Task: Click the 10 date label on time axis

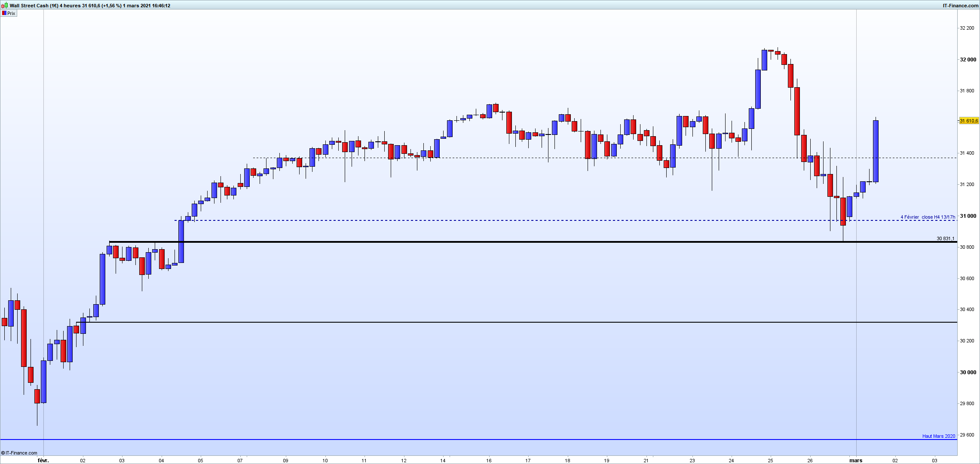Action: point(325,461)
